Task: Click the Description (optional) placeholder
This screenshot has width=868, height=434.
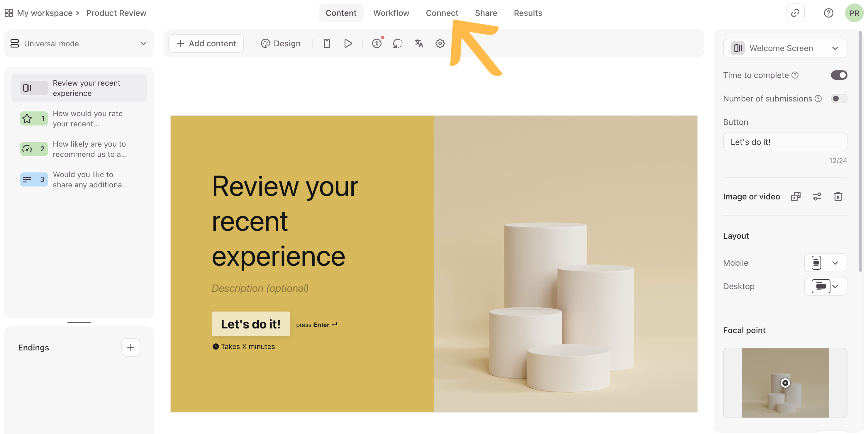Action: click(260, 289)
